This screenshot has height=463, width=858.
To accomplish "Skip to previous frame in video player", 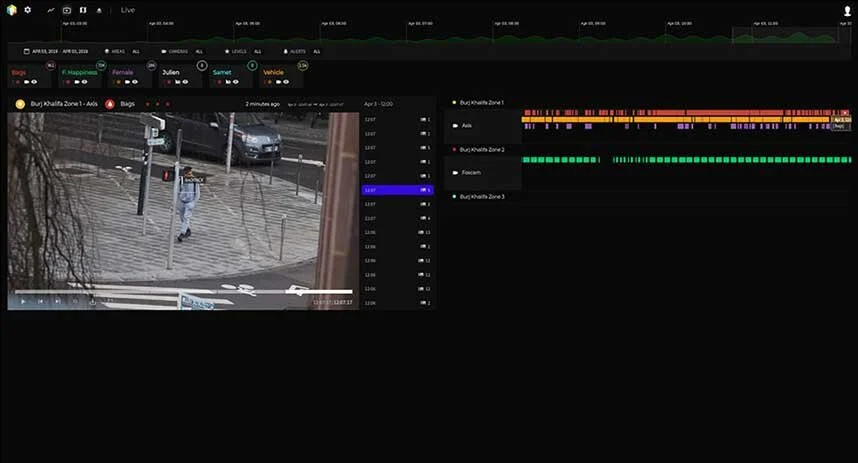I will click(40, 302).
